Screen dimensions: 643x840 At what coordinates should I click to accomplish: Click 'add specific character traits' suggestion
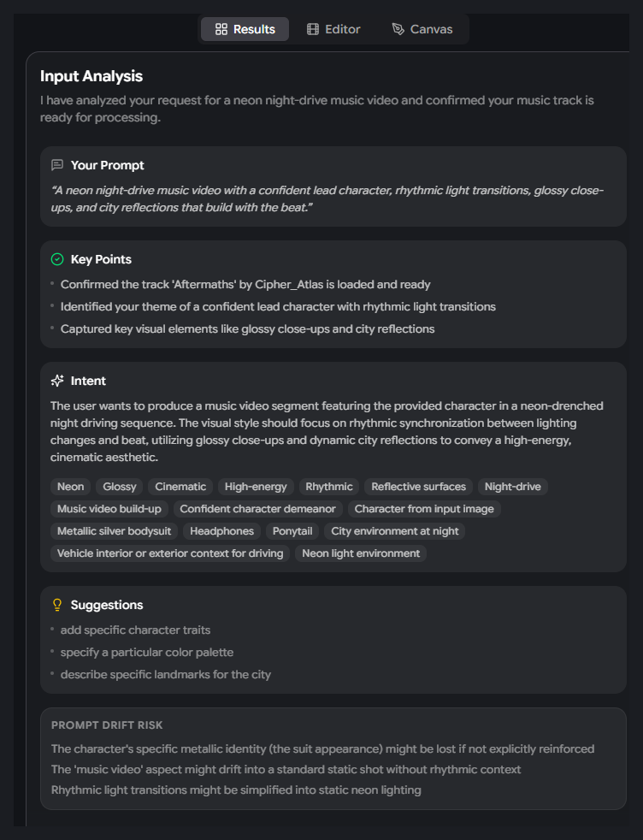pyautogui.click(x=135, y=630)
